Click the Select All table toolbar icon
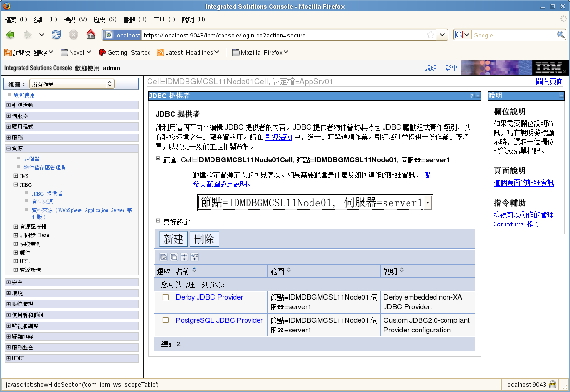The height and width of the screenshot is (392, 570). [x=163, y=257]
